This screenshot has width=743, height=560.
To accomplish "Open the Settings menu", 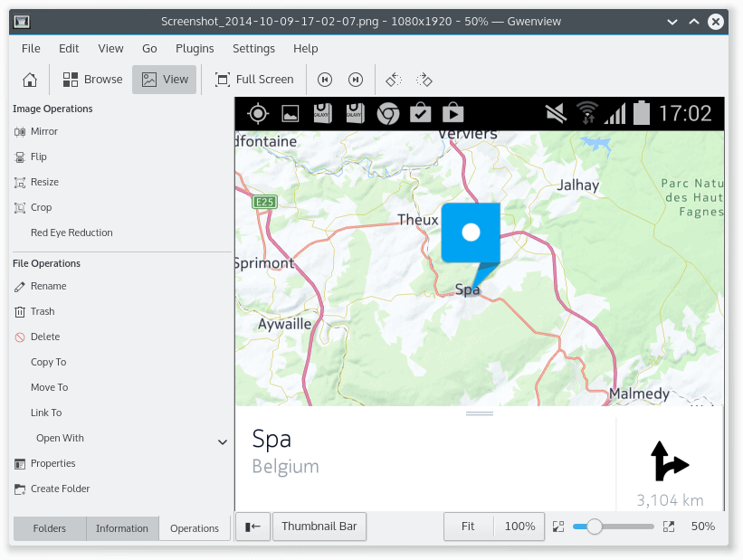I will 253,48.
